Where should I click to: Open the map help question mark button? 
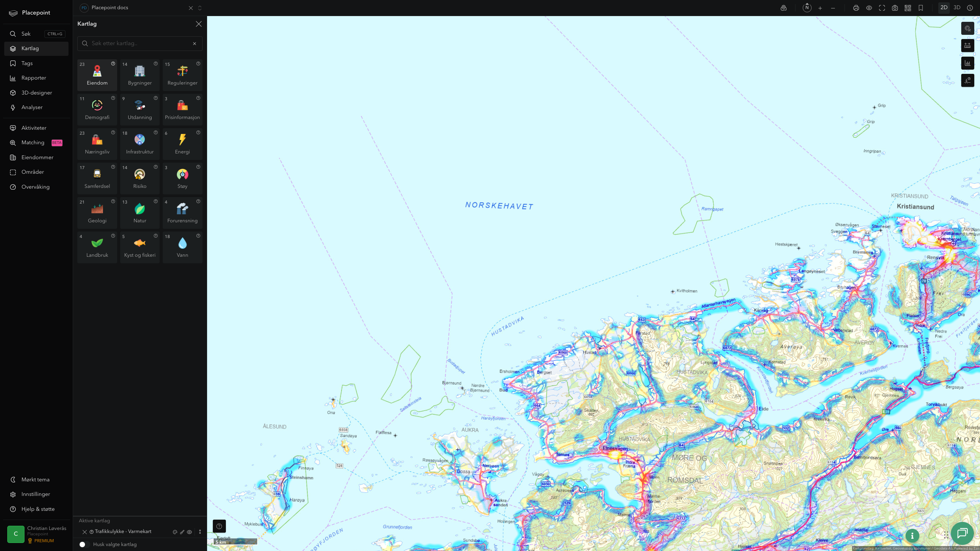[219, 526]
